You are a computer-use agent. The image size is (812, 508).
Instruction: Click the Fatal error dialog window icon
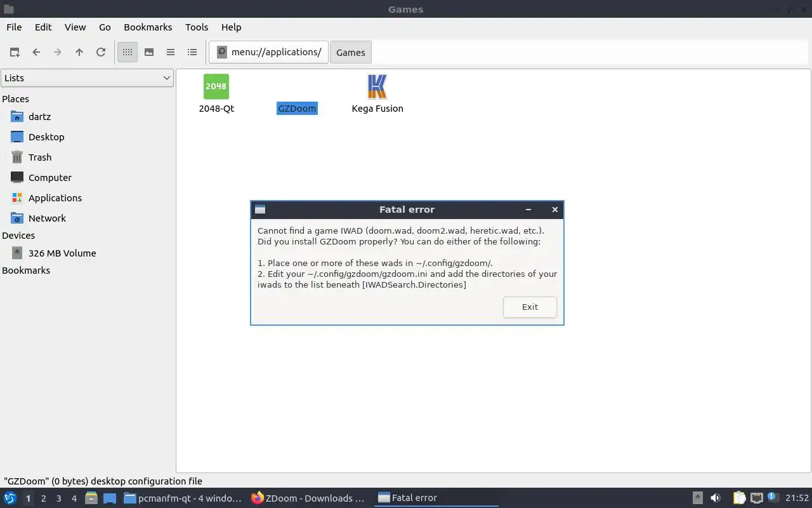[x=260, y=210]
